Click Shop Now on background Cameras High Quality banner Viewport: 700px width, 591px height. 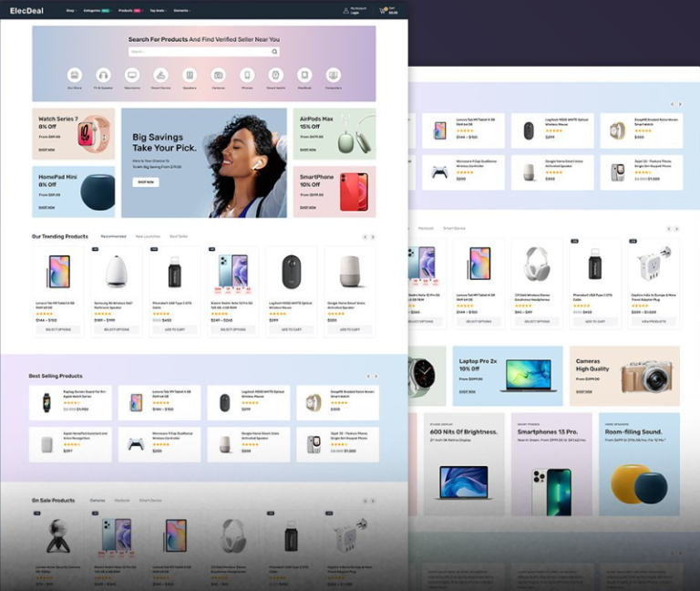coord(584,392)
